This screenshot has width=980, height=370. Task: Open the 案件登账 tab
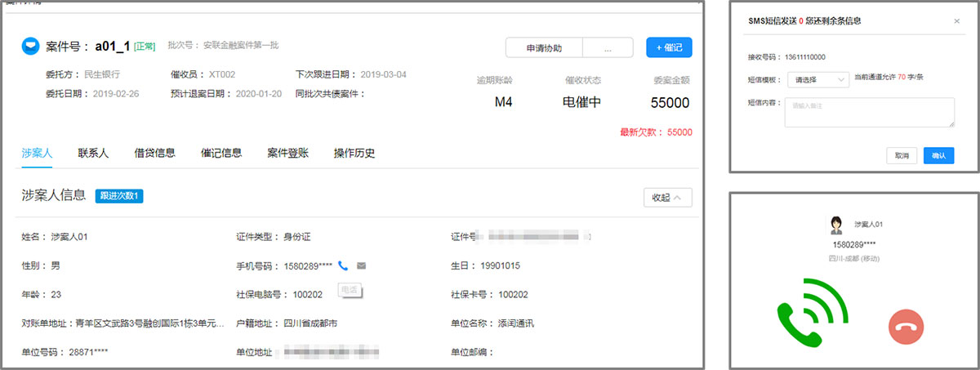point(288,153)
